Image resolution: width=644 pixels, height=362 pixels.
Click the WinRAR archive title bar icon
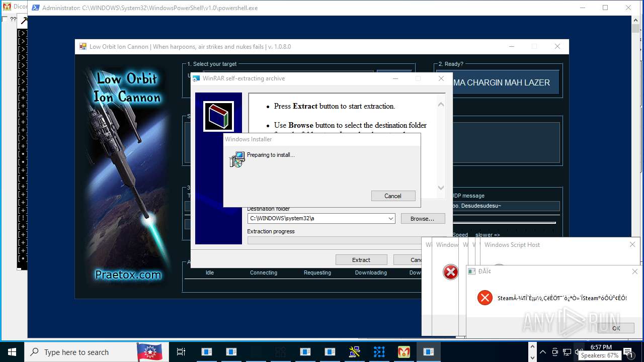(196, 78)
